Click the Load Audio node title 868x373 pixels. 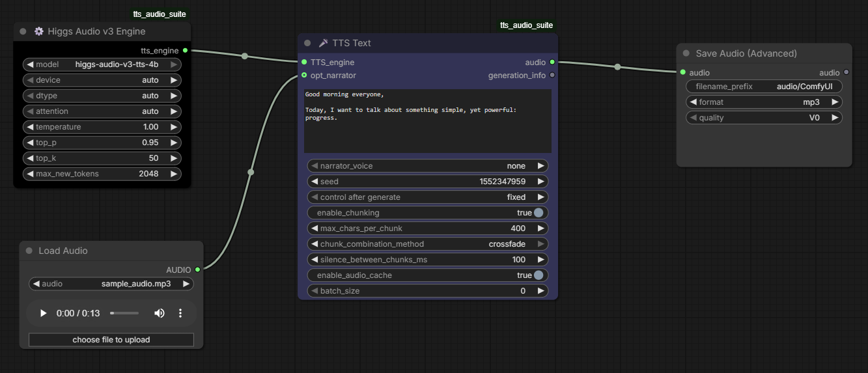63,251
